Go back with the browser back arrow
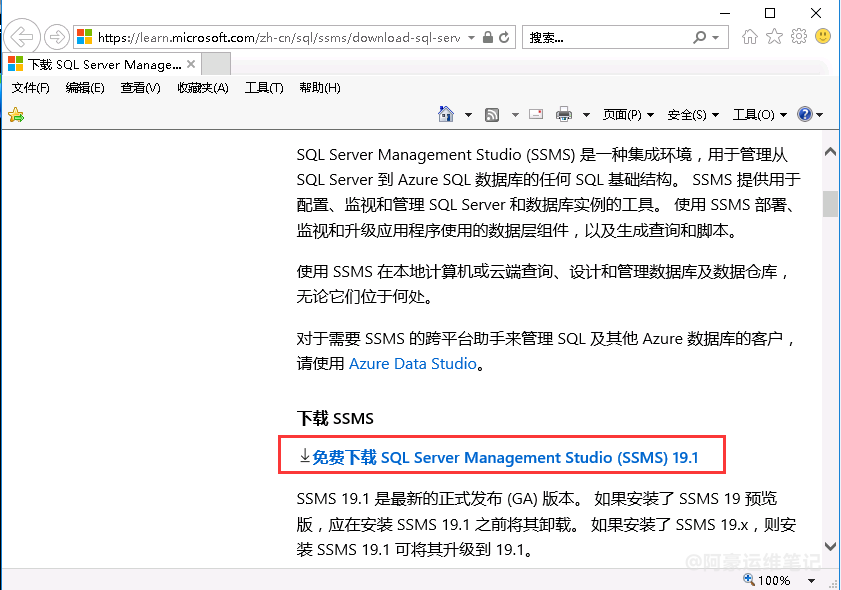Viewport: 841px width, 590px height. click(22, 37)
